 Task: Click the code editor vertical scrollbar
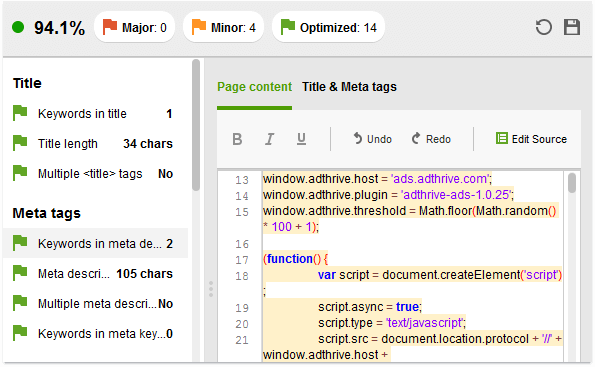coord(572,183)
